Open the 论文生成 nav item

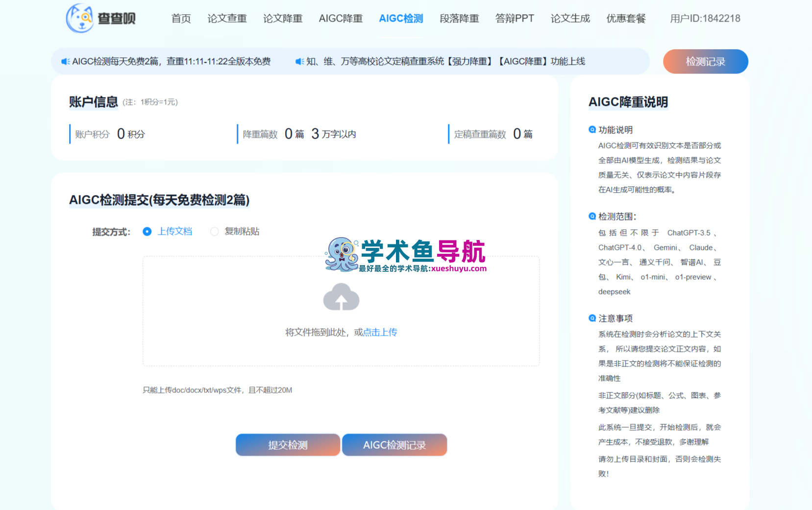click(x=570, y=19)
